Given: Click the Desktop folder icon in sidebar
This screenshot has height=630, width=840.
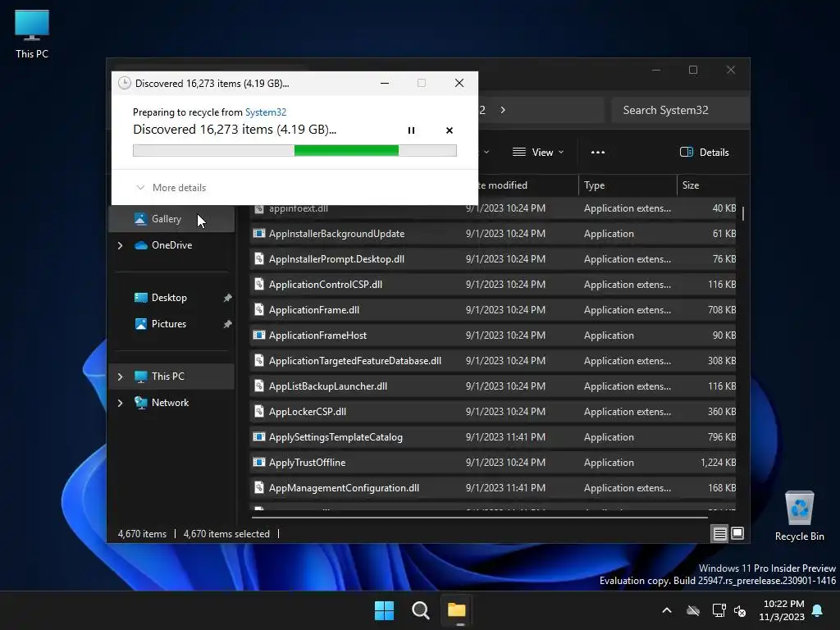Looking at the screenshot, I should 140,298.
